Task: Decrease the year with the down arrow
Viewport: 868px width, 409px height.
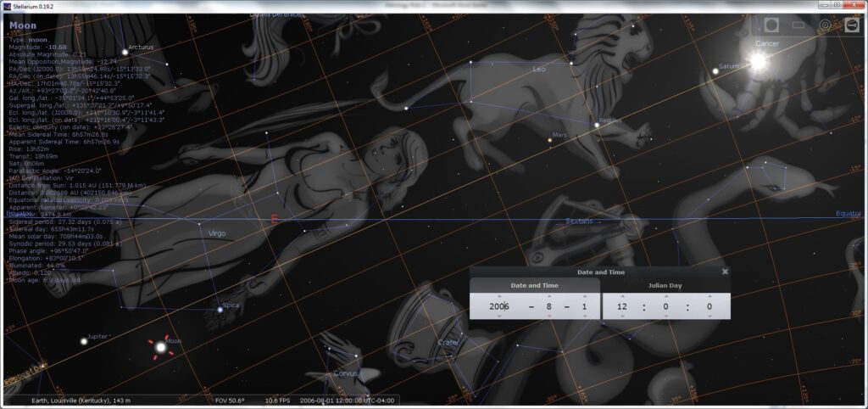Action: 498,317
